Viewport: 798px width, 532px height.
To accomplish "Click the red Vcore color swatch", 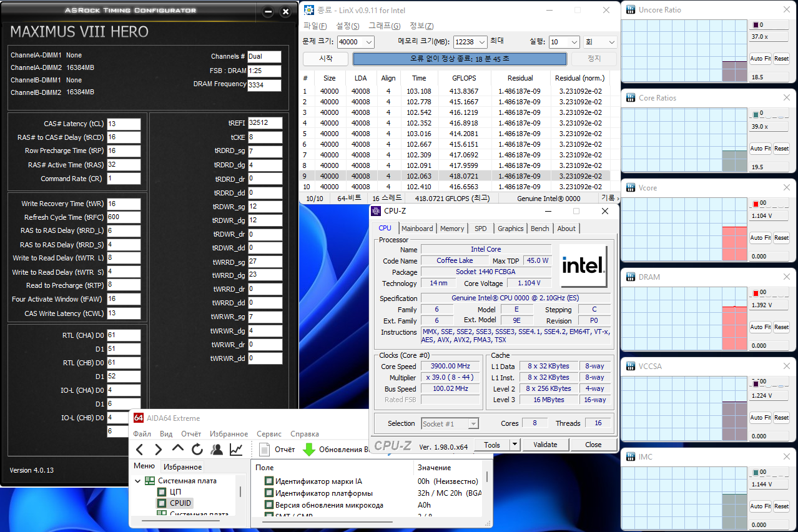I will click(755, 204).
